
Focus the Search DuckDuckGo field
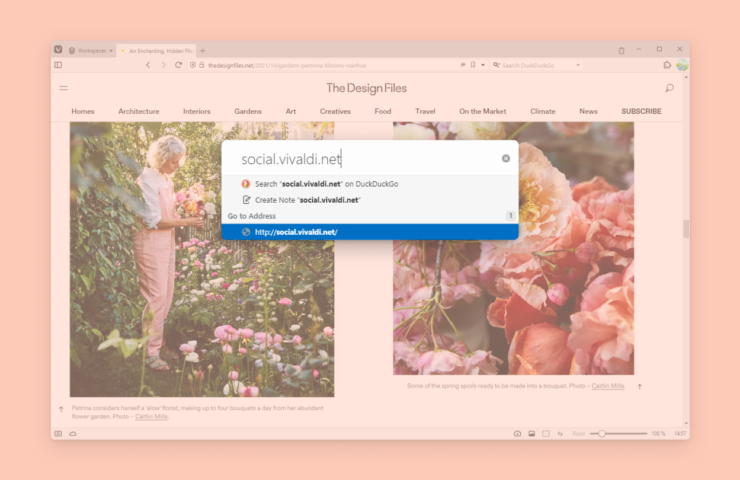[x=537, y=66]
